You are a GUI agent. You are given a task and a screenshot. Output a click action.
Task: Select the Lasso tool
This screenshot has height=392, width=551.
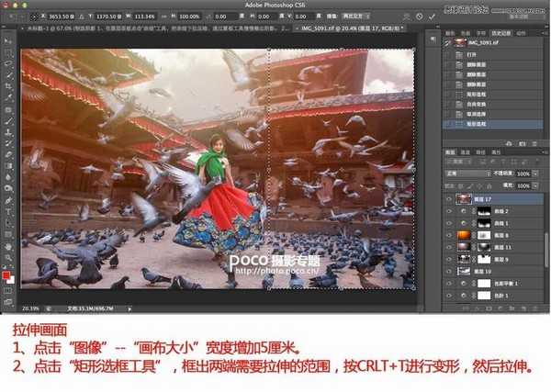pos(8,65)
